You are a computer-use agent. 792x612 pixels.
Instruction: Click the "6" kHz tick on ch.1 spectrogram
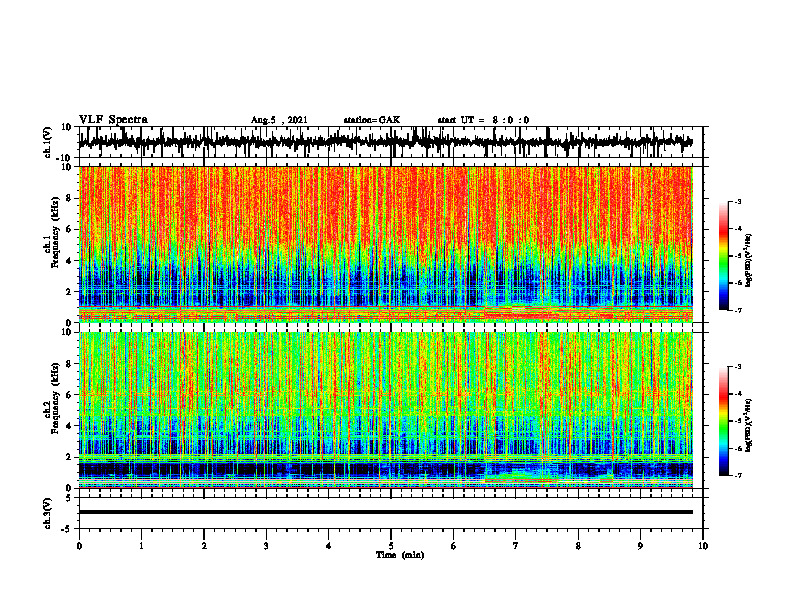pos(70,230)
